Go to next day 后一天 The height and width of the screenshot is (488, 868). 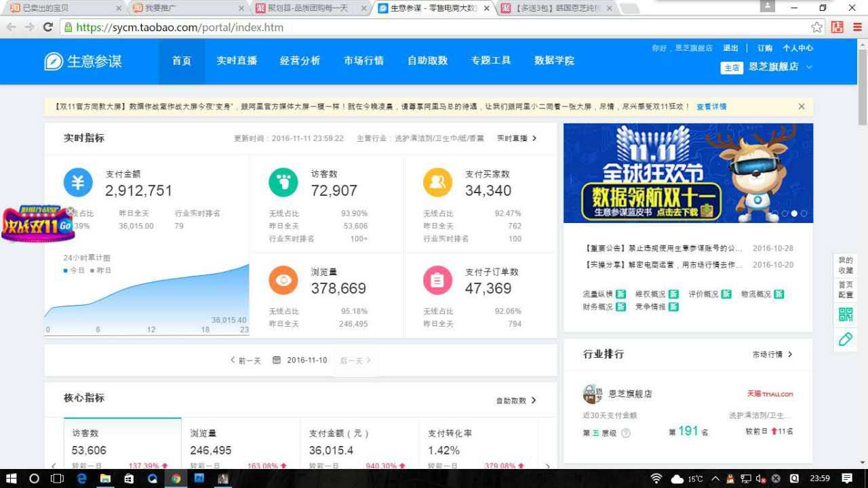[355, 361]
